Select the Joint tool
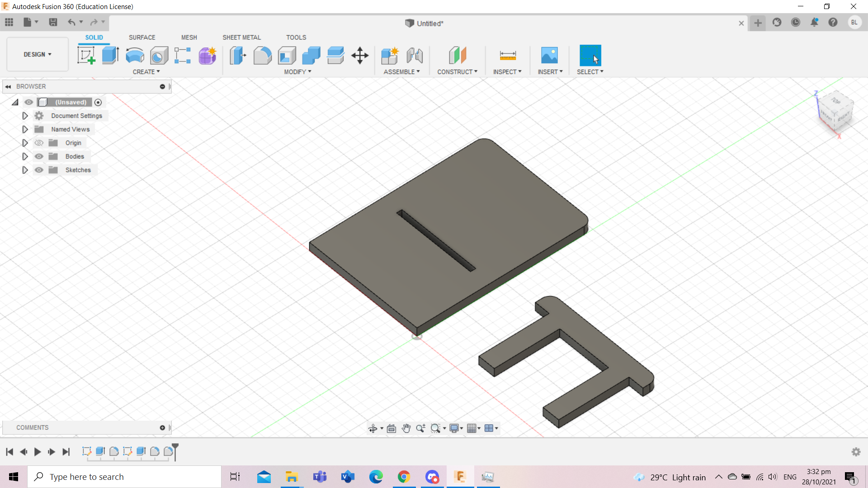The width and height of the screenshot is (868, 488). coord(415,56)
